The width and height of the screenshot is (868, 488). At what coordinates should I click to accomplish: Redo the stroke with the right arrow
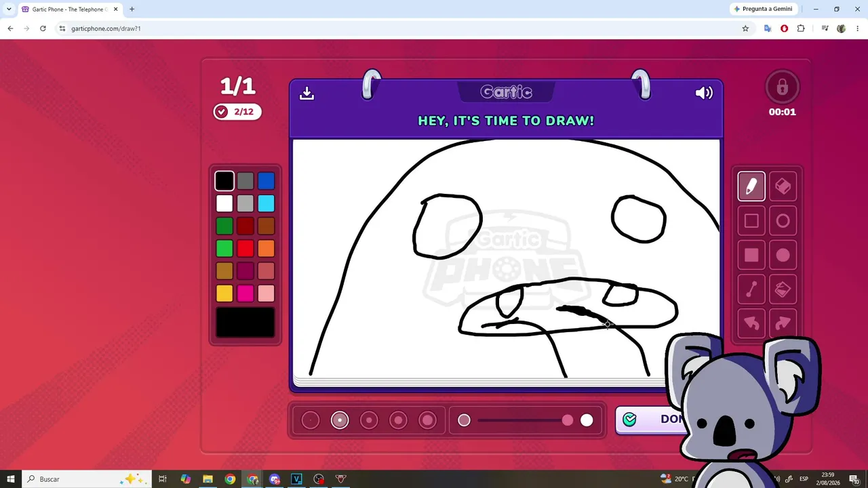tap(783, 323)
